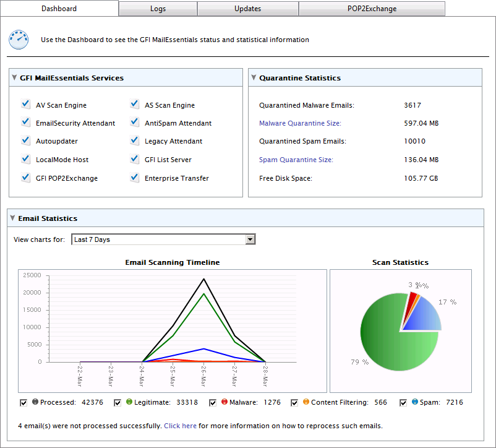Click the red Malware legend dot
This screenshot has width=496, height=448.
(224, 402)
